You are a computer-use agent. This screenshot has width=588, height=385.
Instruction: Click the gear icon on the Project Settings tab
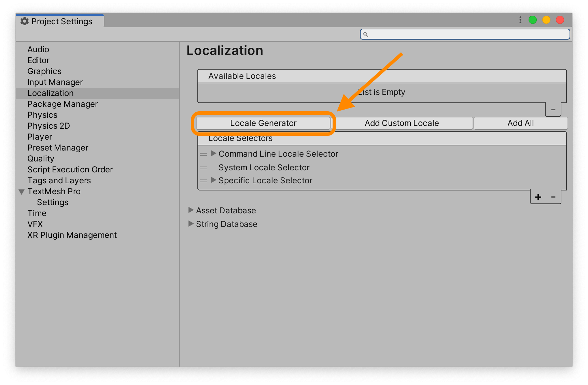24,21
